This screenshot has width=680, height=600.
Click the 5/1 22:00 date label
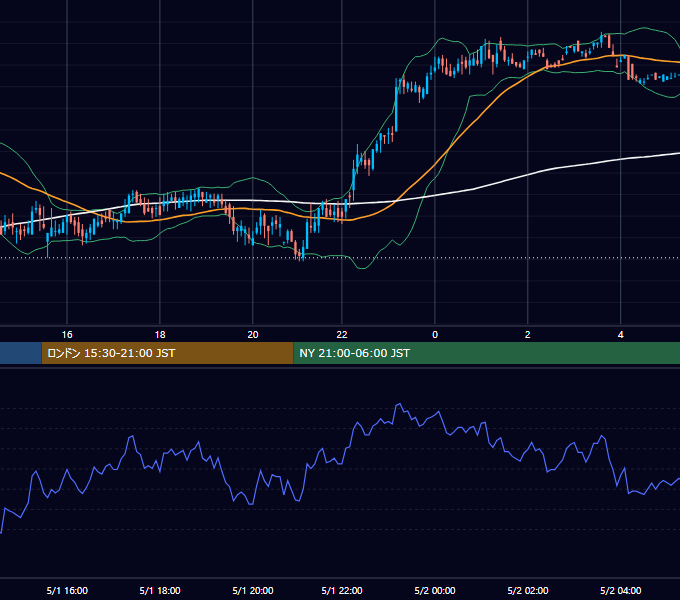pos(342,590)
